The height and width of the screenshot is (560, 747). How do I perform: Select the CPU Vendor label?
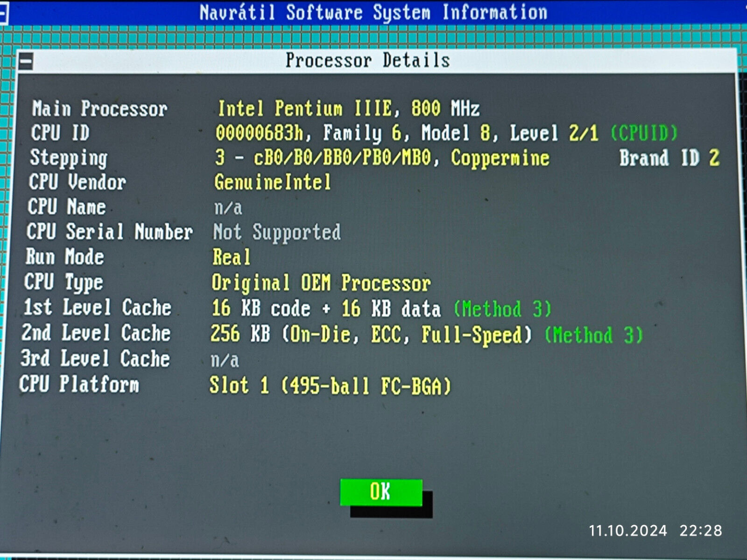point(77,182)
